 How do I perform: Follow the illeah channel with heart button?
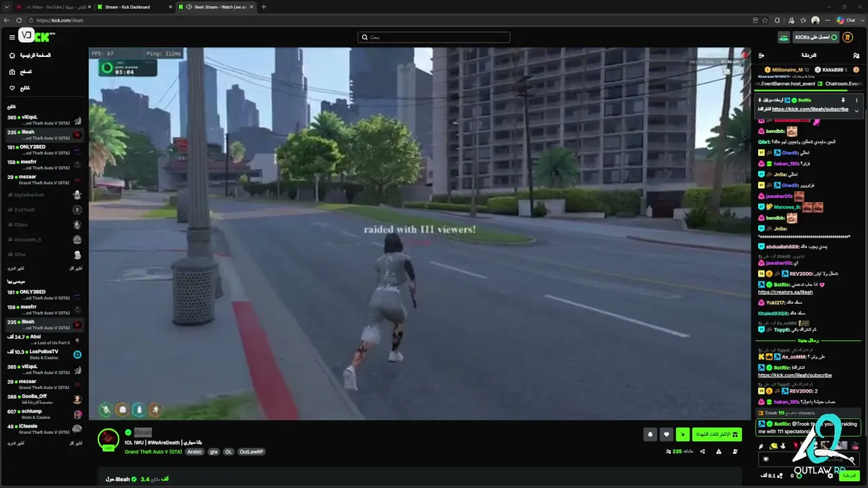point(667,434)
